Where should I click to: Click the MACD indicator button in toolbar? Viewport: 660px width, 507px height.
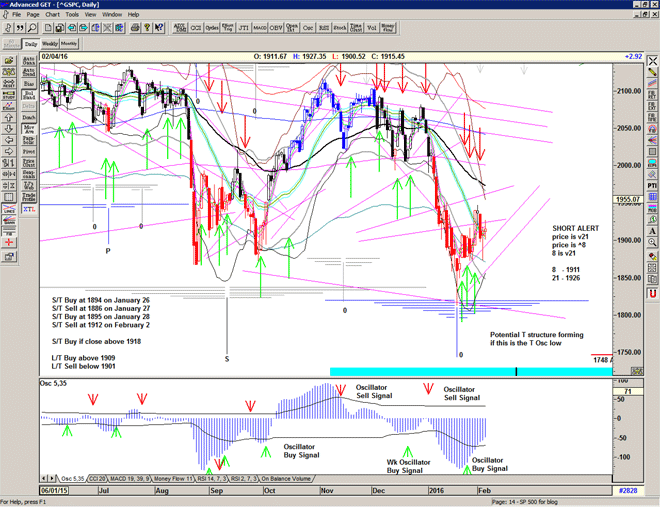(x=259, y=29)
